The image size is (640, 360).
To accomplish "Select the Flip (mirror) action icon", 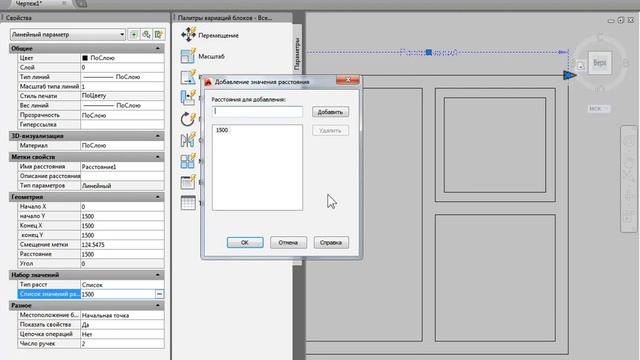I will pos(188,140).
